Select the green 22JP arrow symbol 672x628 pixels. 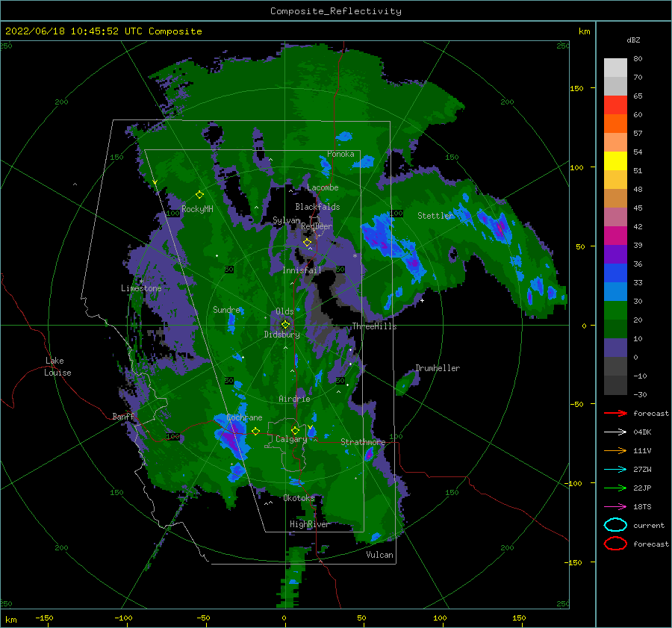(615, 488)
